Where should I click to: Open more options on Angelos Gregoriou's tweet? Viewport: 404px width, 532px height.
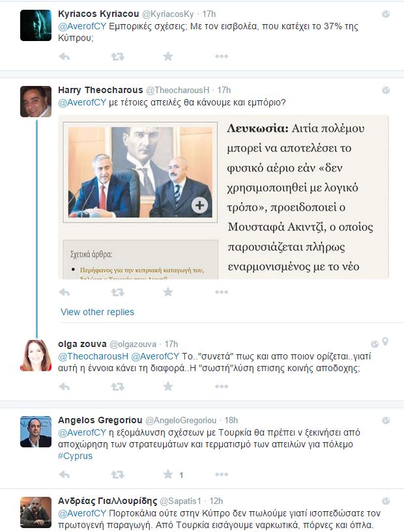coord(222,474)
